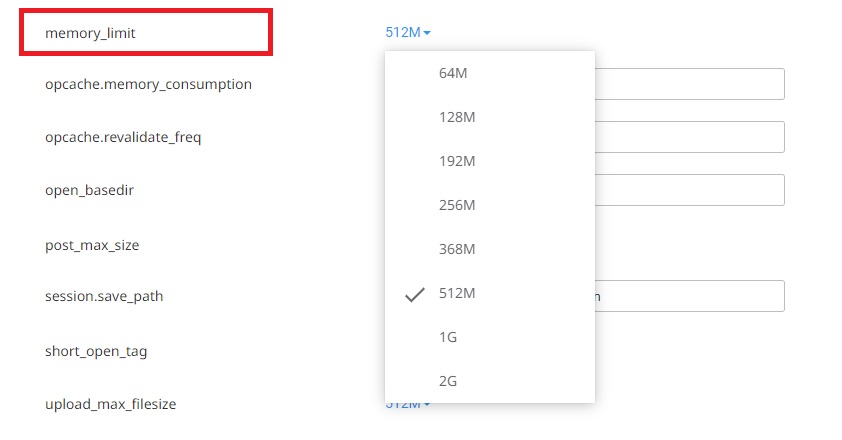Image resolution: width=842 pixels, height=440 pixels.
Task: Click the session.save_path input field
Action: pos(689,296)
